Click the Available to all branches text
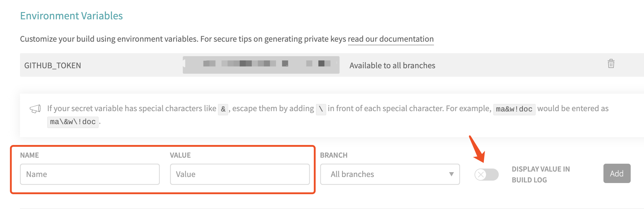 pyautogui.click(x=392, y=66)
